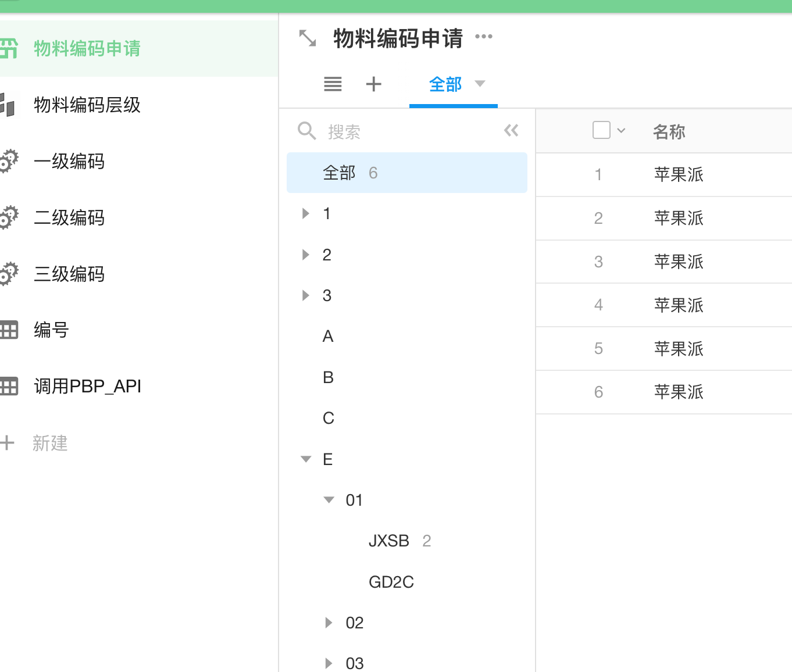Click 苹果派 in row 4

679,305
